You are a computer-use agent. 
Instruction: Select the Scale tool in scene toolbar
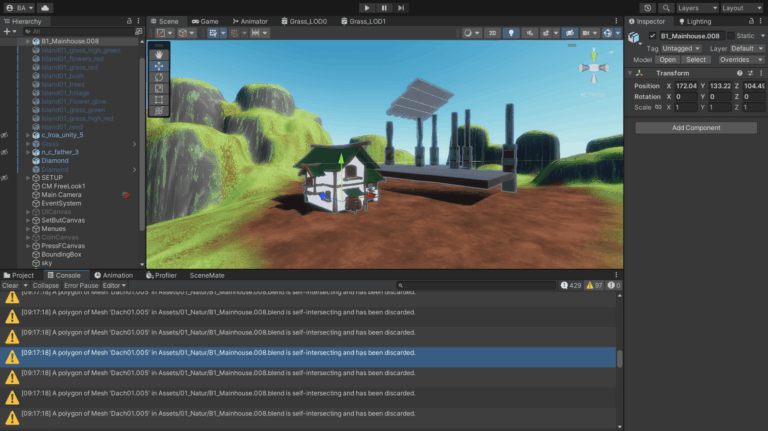(x=160, y=88)
